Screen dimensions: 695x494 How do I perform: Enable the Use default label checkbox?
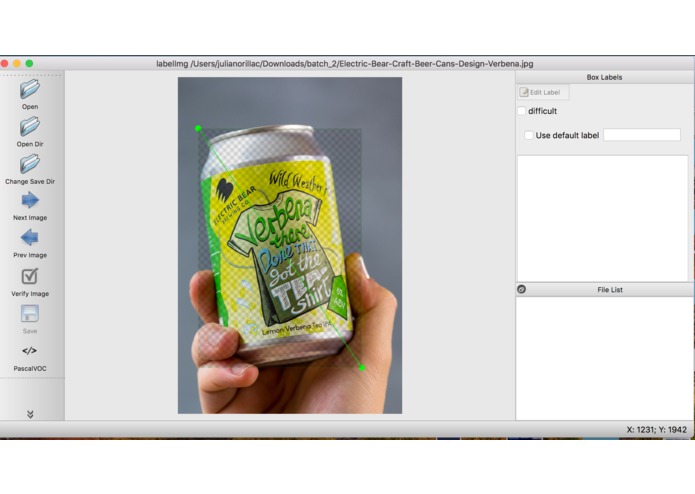coord(529,135)
